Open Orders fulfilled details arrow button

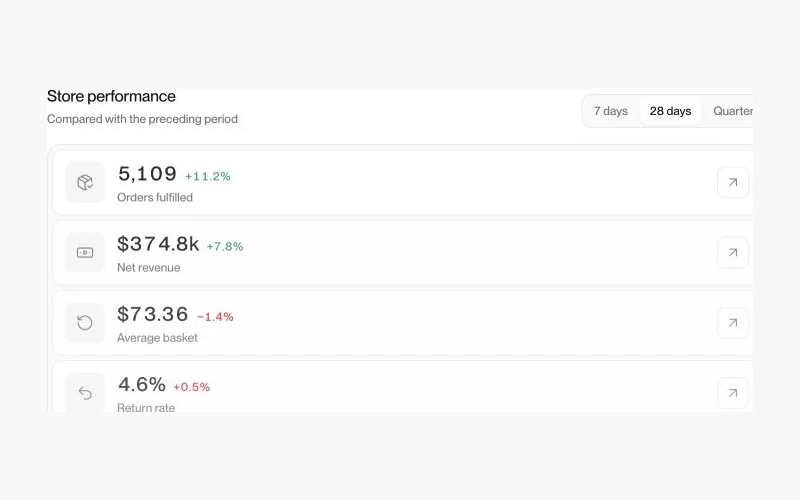pyautogui.click(x=733, y=182)
